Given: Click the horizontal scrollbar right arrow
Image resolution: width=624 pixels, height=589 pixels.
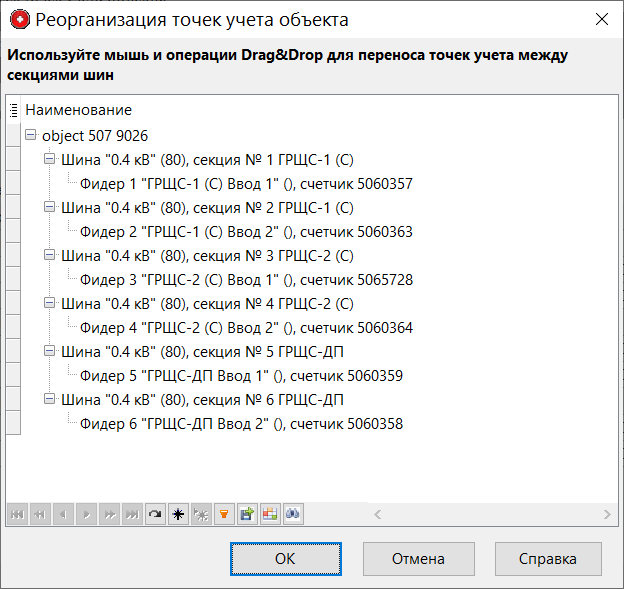Looking at the screenshot, I should click(608, 514).
